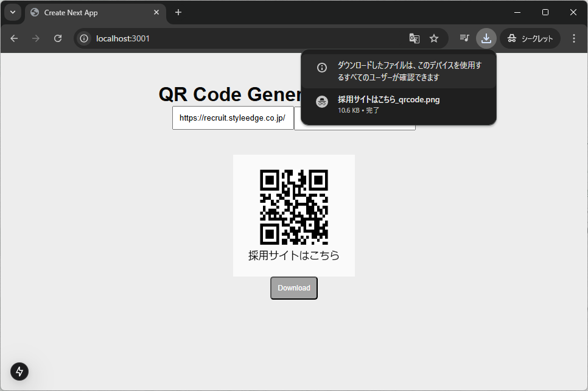The width and height of the screenshot is (588, 391).
Task: View site information icon in address bar
Action: pyautogui.click(x=84, y=38)
